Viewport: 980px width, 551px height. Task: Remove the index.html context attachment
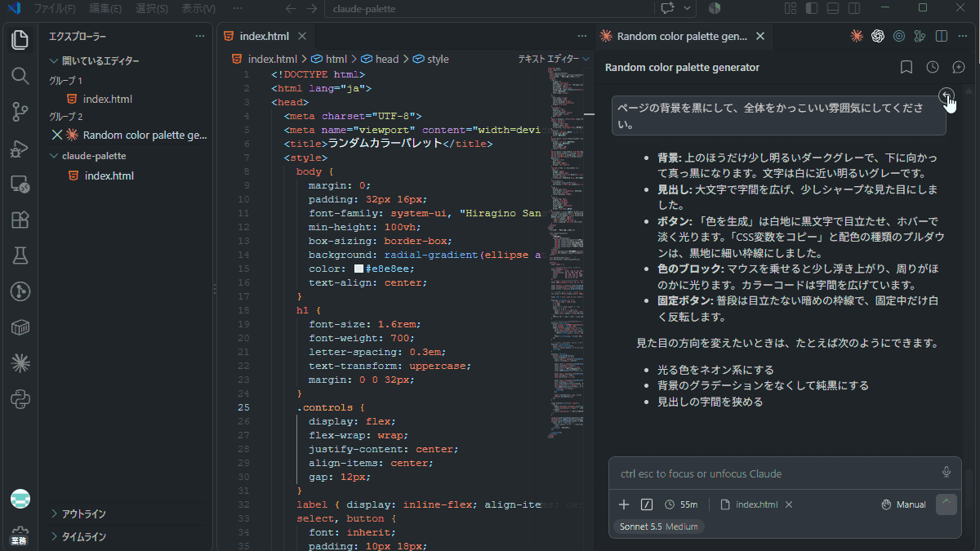789,504
